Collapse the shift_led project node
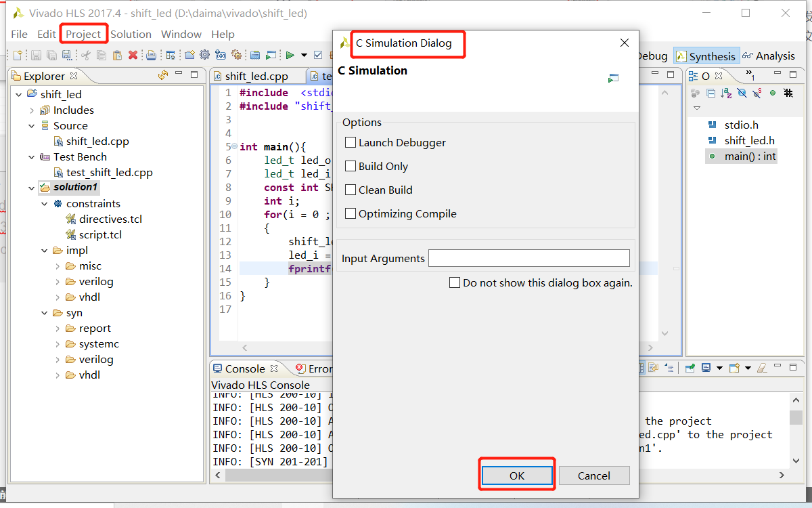 coord(18,94)
